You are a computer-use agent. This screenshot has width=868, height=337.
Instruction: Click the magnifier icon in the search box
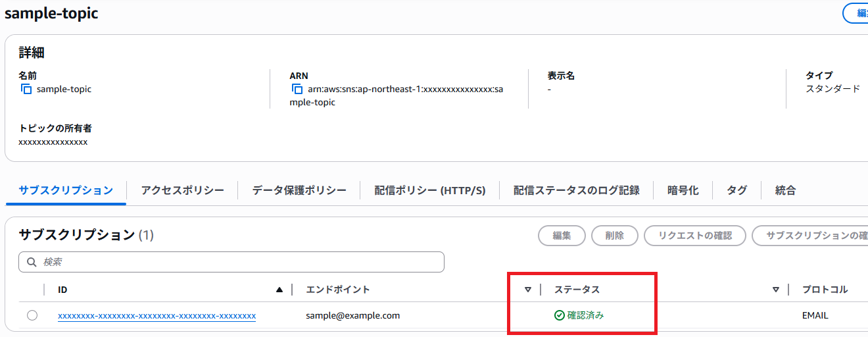click(32, 262)
